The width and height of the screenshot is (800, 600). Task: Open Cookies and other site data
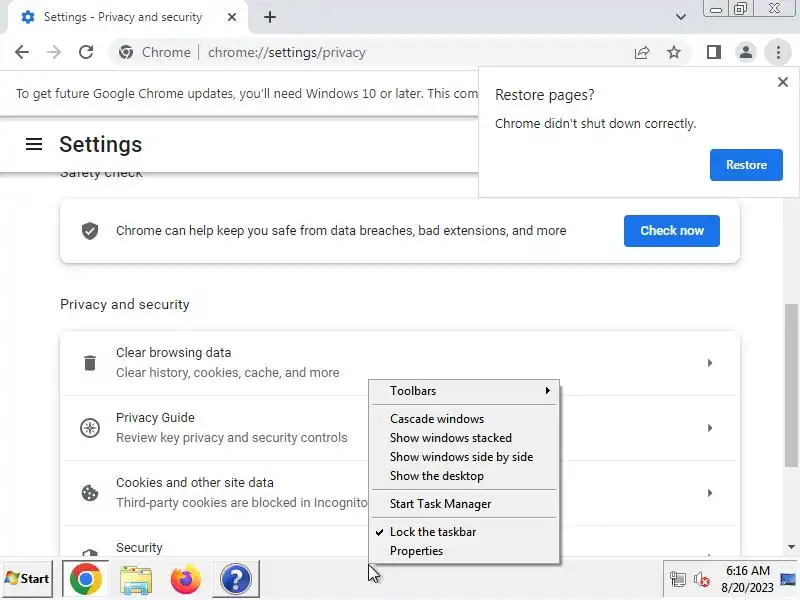tap(399, 493)
